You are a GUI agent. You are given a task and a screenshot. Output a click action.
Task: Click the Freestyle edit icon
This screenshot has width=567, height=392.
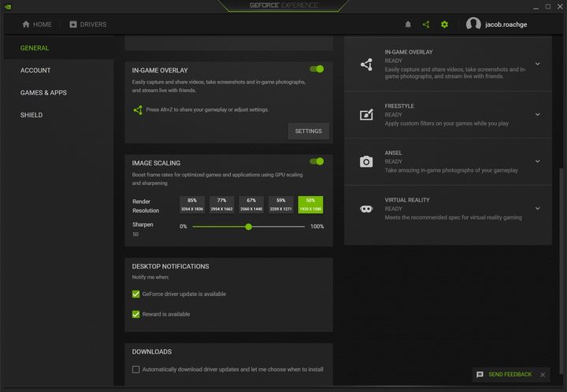(x=366, y=114)
